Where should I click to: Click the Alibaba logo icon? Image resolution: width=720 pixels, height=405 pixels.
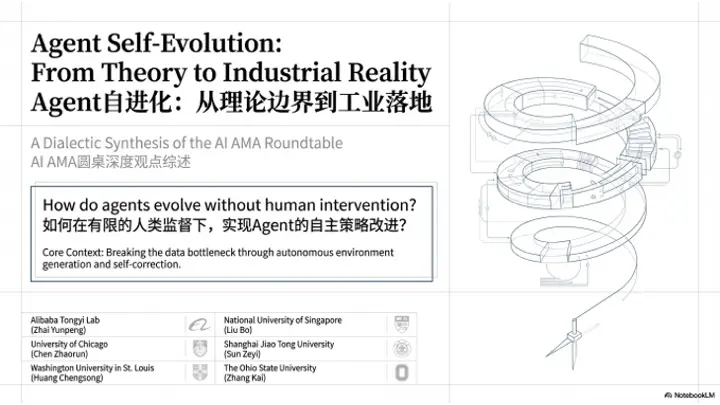199,325
